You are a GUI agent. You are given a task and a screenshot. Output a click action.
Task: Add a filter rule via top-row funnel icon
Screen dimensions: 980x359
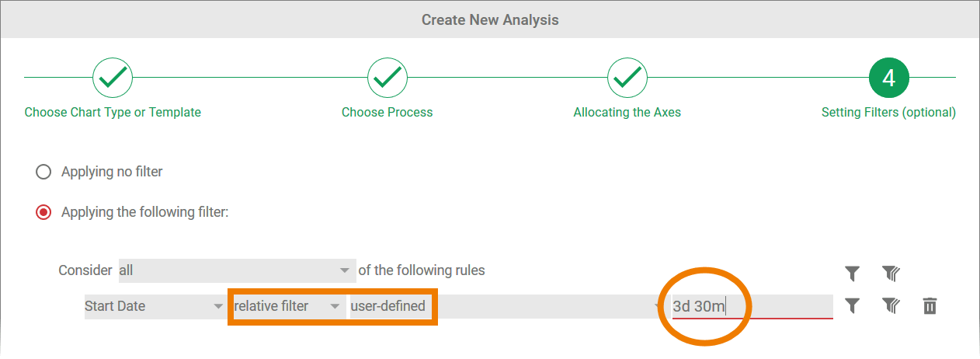(x=853, y=273)
